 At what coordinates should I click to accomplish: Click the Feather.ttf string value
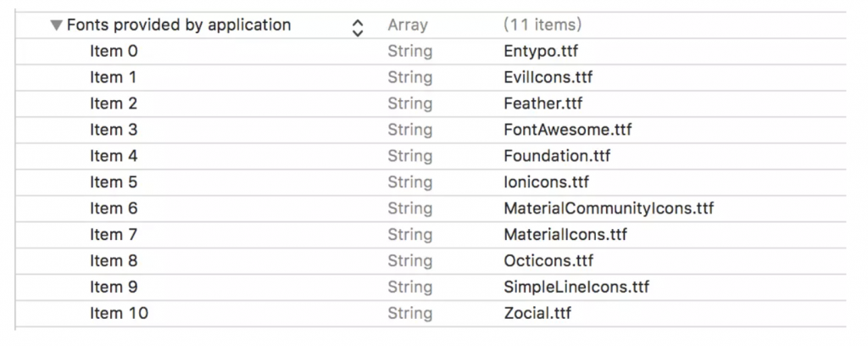(543, 103)
